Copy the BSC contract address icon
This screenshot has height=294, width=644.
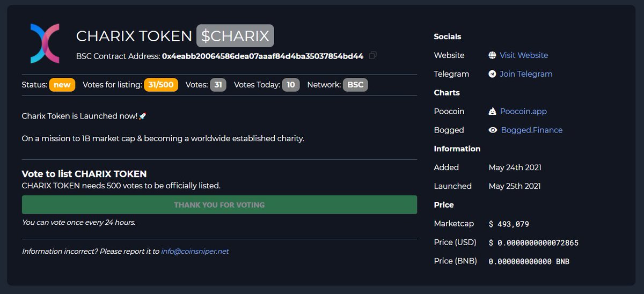[373, 56]
